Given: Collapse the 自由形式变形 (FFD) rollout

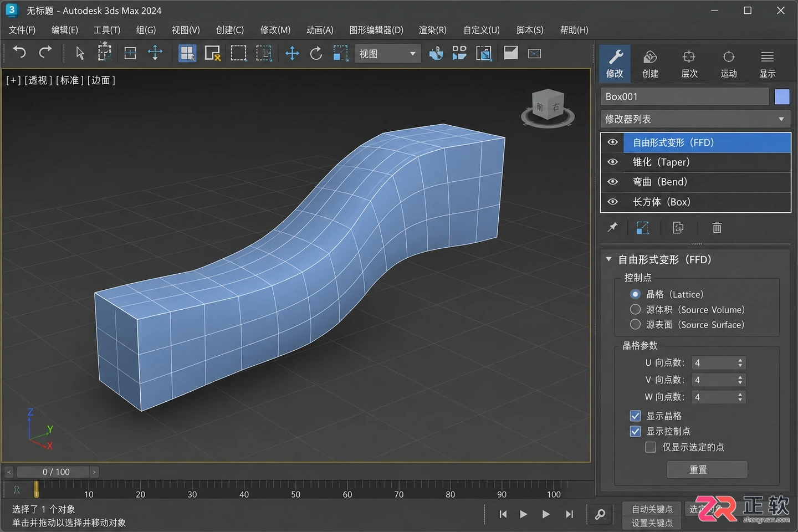Looking at the screenshot, I should click(610, 259).
